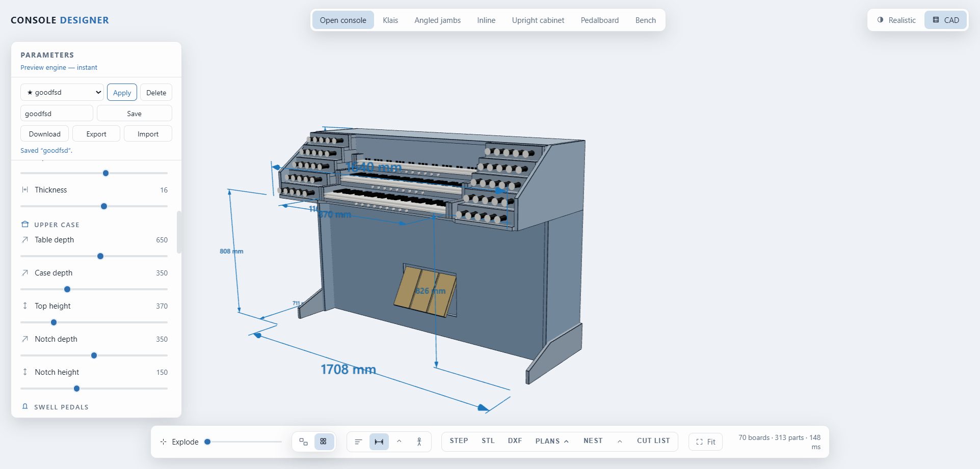The height and width of the screenshot is (469, 980).
Task: Select the Pedalboard tab
Action: [x=600, y=20]
